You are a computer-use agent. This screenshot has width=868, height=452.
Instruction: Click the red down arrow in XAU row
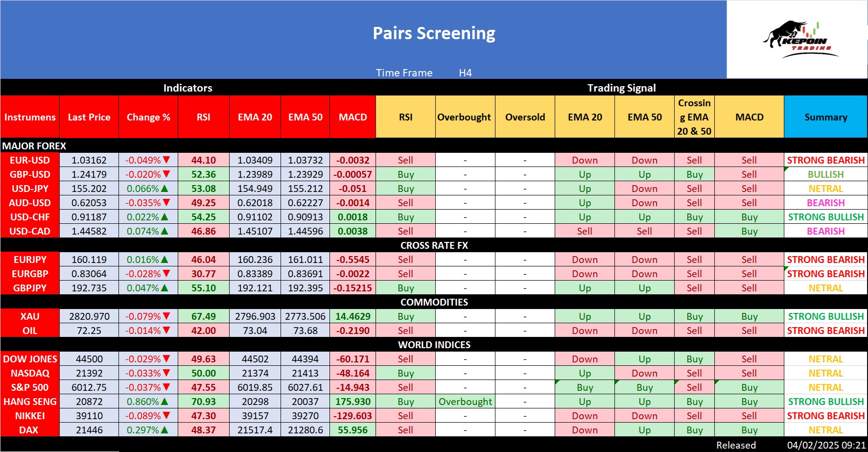[x=166, y=316]
